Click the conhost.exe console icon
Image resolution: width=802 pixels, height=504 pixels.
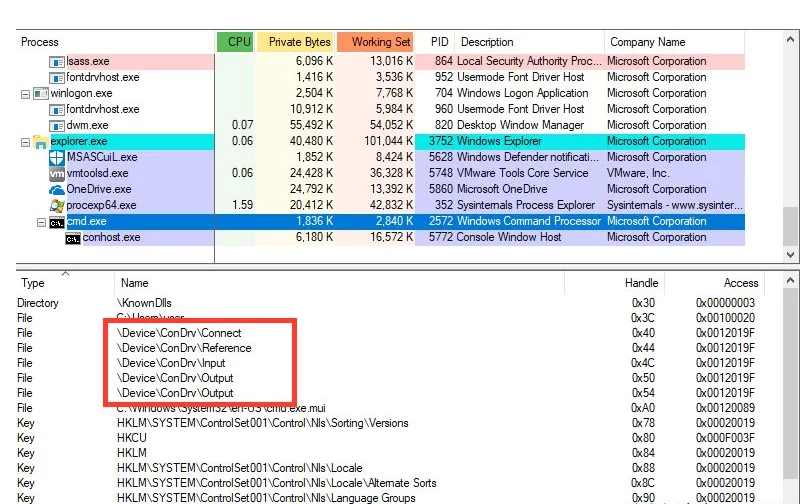coord(73,238)
